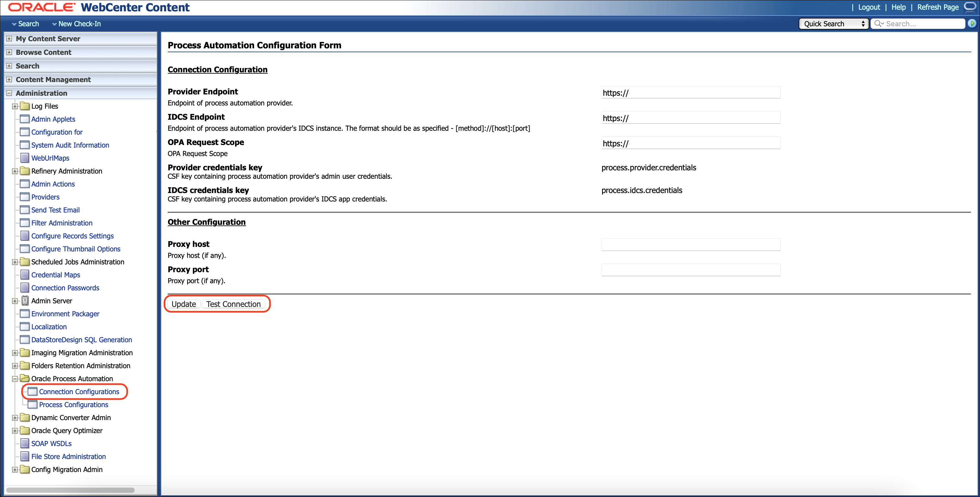Click Refresh Page in the header
This screenshot has width=980, height=497.
937,7
